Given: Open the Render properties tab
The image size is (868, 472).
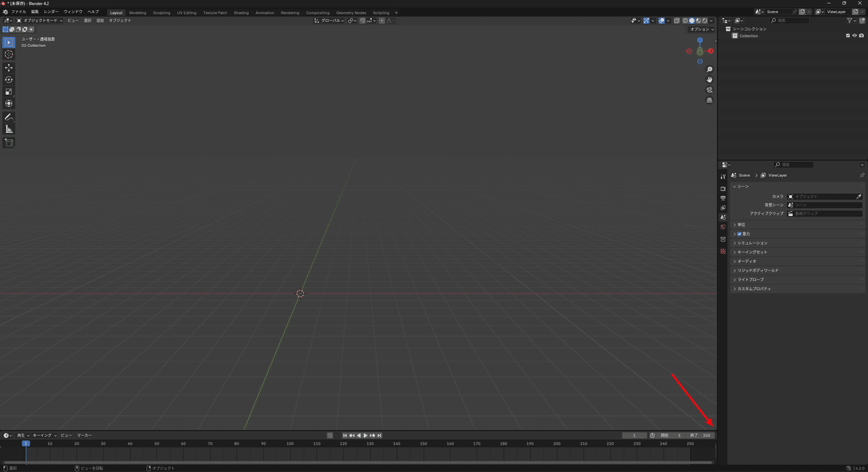Looking at the screenshot, I should pos(723,189).
